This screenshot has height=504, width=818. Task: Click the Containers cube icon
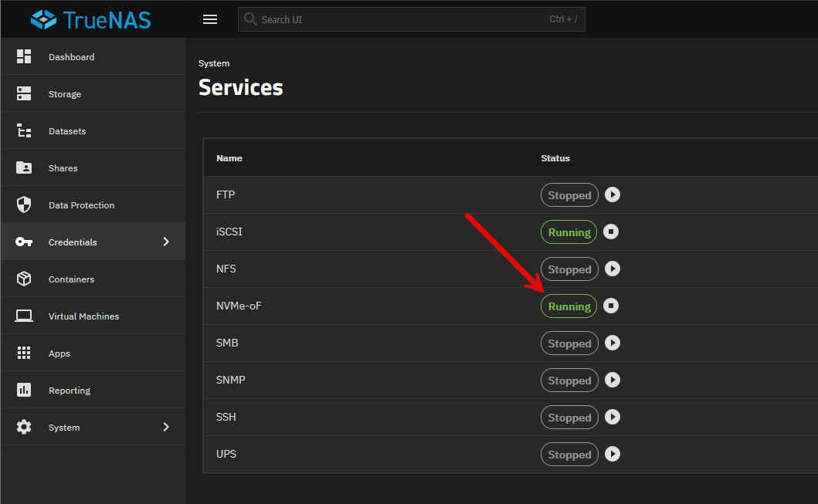pyautogui.click(x=24, y=279)
